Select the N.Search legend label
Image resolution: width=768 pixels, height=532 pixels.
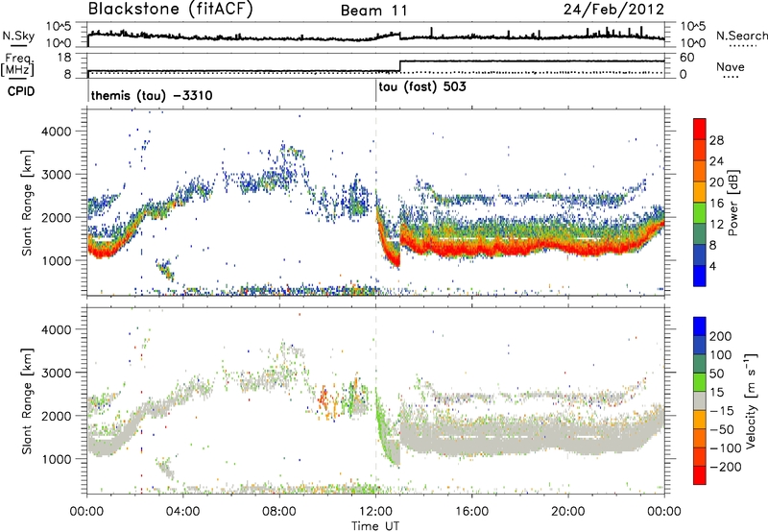point(741,36)
